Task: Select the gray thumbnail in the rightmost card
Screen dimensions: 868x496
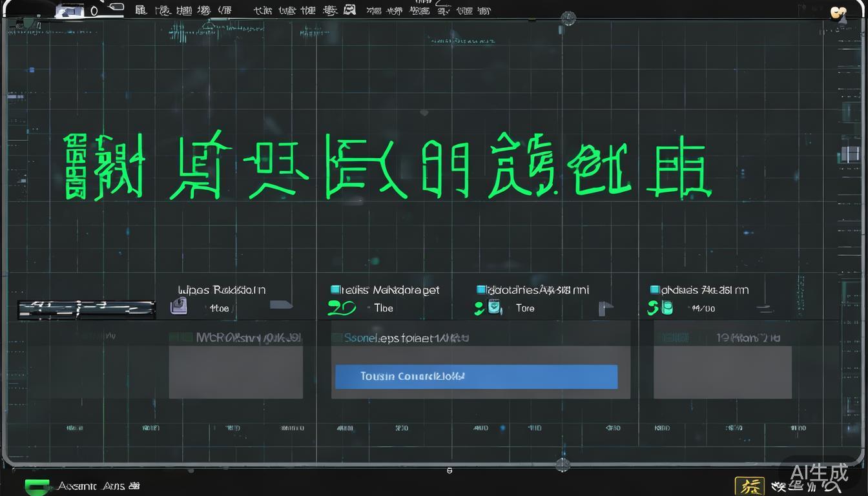Action: (x=722, y=371)
